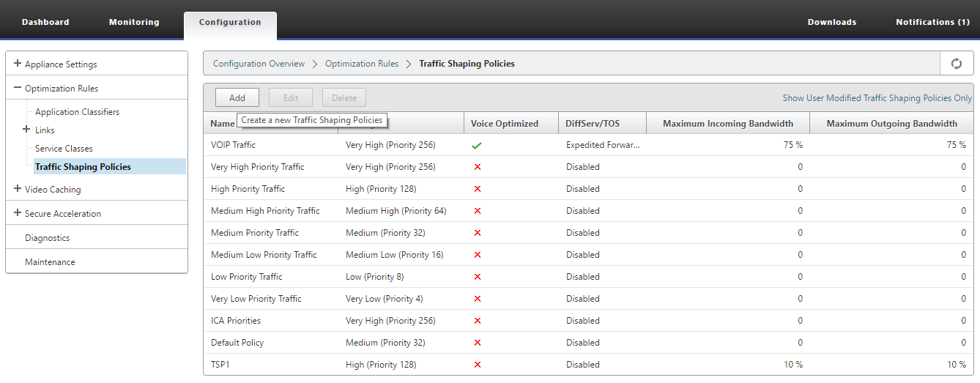Viewport: 980px width, 383px height.
Task: Click Show User Modified Traffic Shaping Policies Only
Action: pyautogui.click(x=877, y=97)
